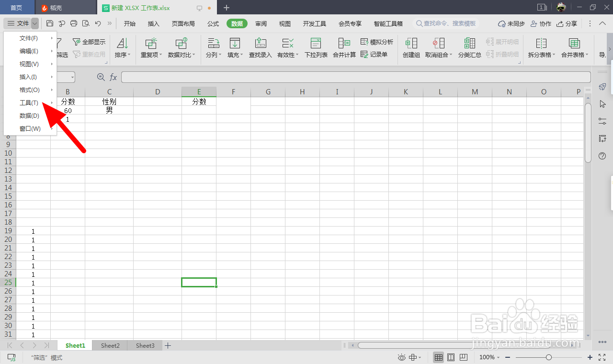
Task: Click the Print Preview icon
Action: pyautogui.click(x=86, y=23)
